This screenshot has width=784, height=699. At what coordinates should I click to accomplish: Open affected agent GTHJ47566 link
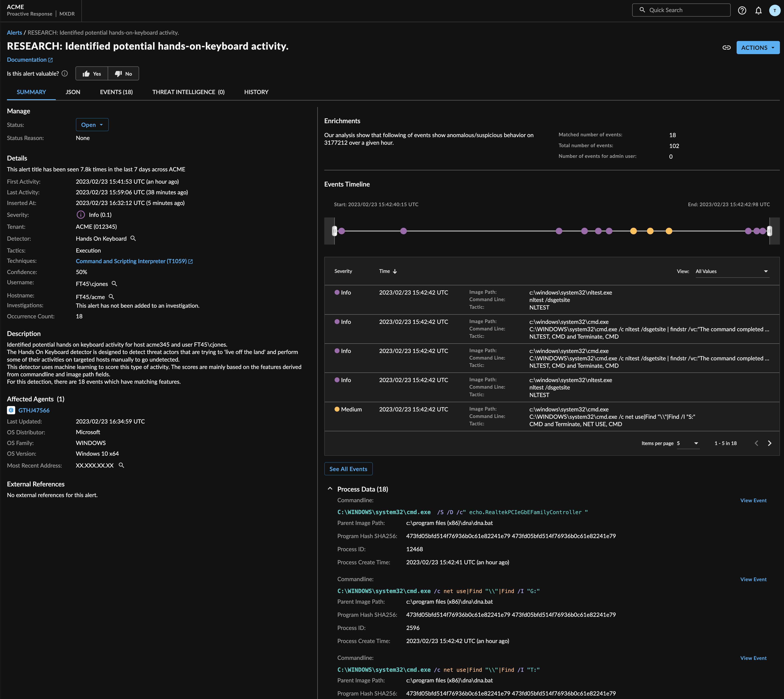[x=34, y=410]
